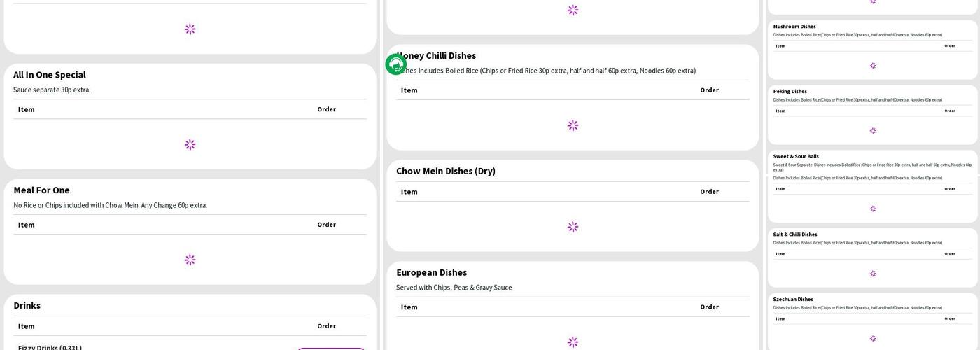The image size is (980, 350).
Task: Click the Order header in Honey Chilli Dishes
Action: tap(709, 90)
